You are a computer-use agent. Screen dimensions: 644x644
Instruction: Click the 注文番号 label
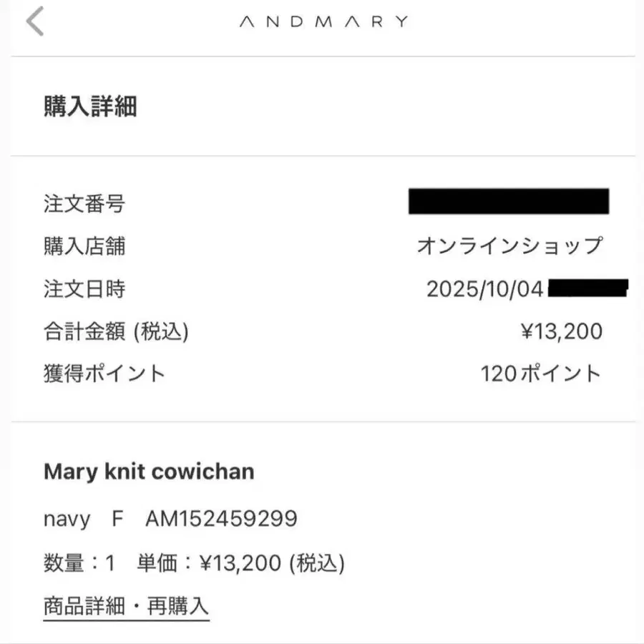point(84,204)
